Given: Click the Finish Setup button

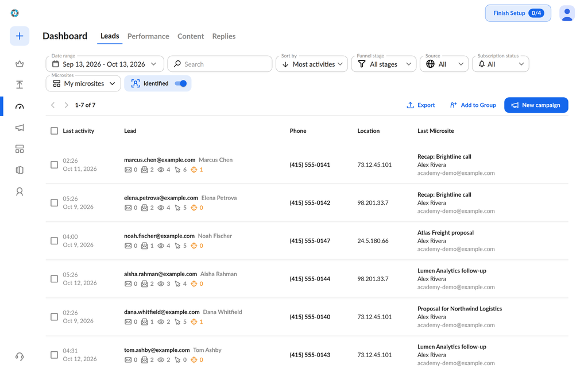Looking at the screenshot, I should click(518, 13).
